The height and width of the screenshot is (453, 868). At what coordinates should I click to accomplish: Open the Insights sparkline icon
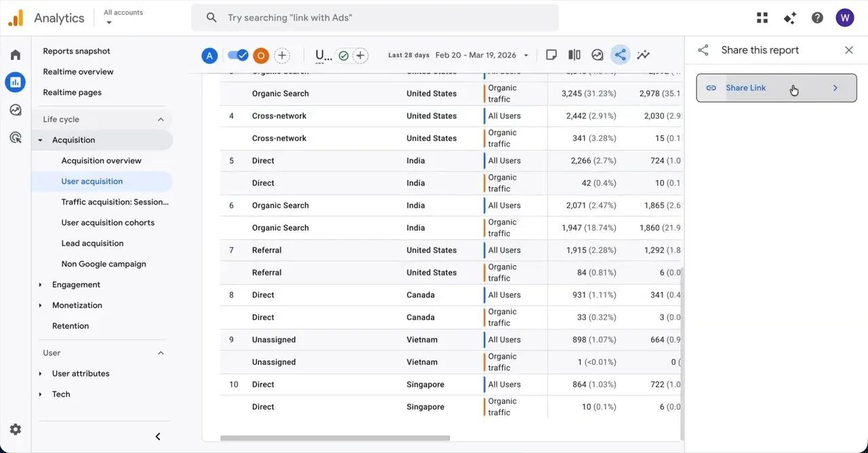pos(643,55)
